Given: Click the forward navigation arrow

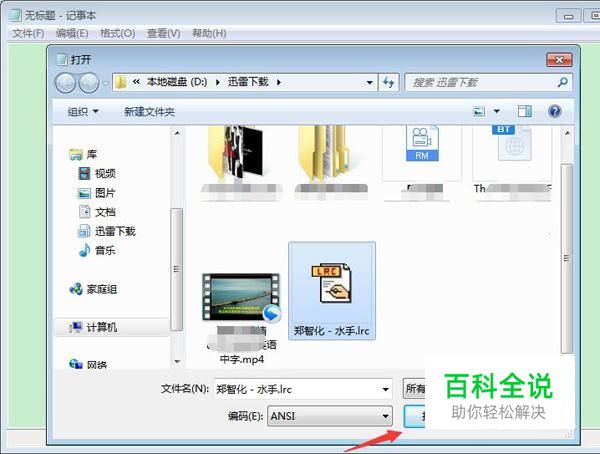Looking at the screenshot, I should [x=89, y=83].
